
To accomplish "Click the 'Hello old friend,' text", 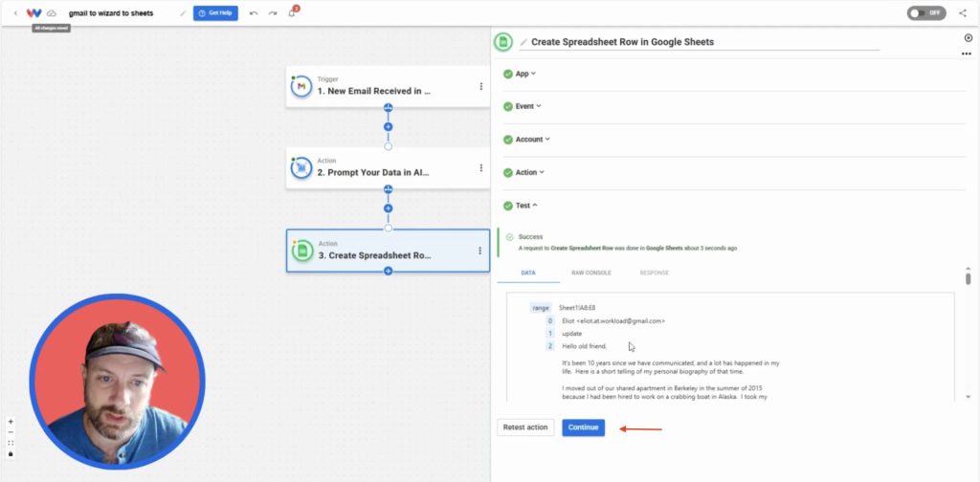I will (585, 346).
